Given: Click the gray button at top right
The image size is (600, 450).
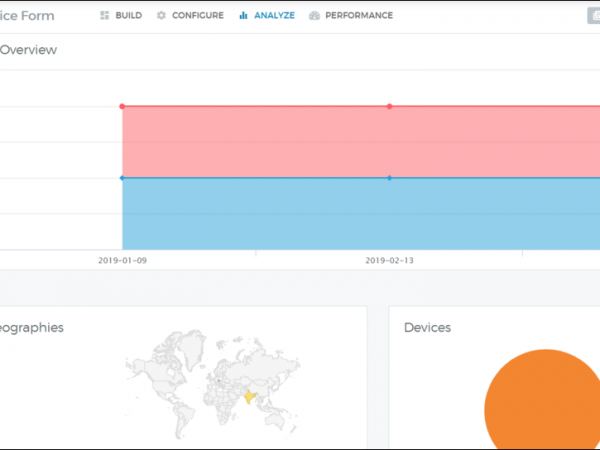Looking at the screenshot, I should click(x=593, y=16).
